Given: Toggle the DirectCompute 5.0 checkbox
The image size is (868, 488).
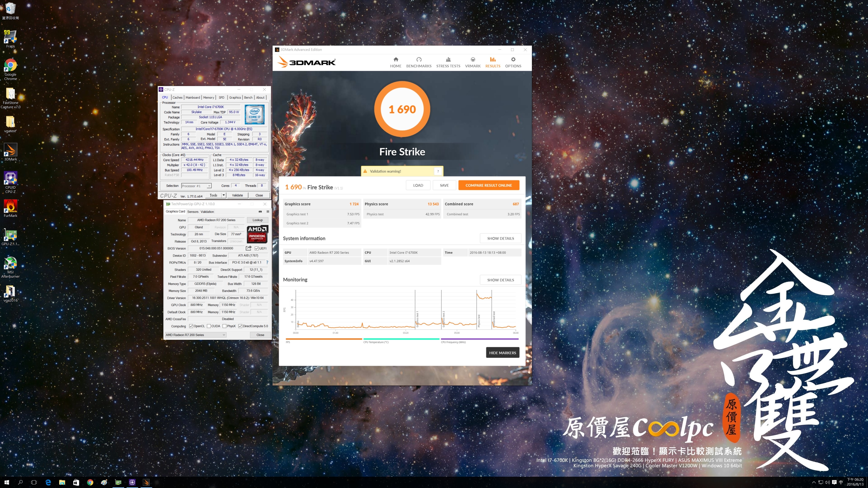Looking at the screenshot, I should coord(240,326).
